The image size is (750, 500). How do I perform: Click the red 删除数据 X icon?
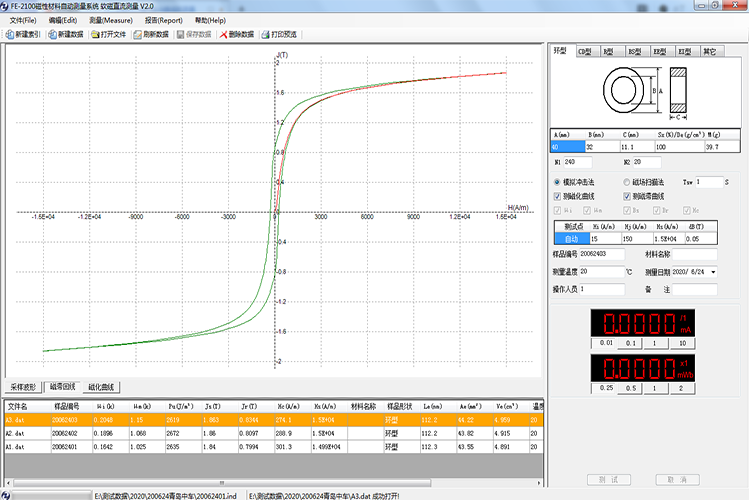point(223,34)
